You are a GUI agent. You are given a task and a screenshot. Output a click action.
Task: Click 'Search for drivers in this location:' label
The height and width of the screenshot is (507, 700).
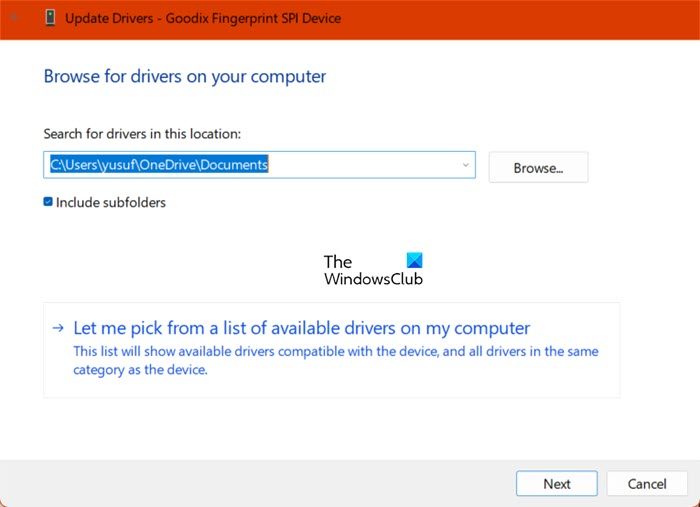tap(142, 134)
